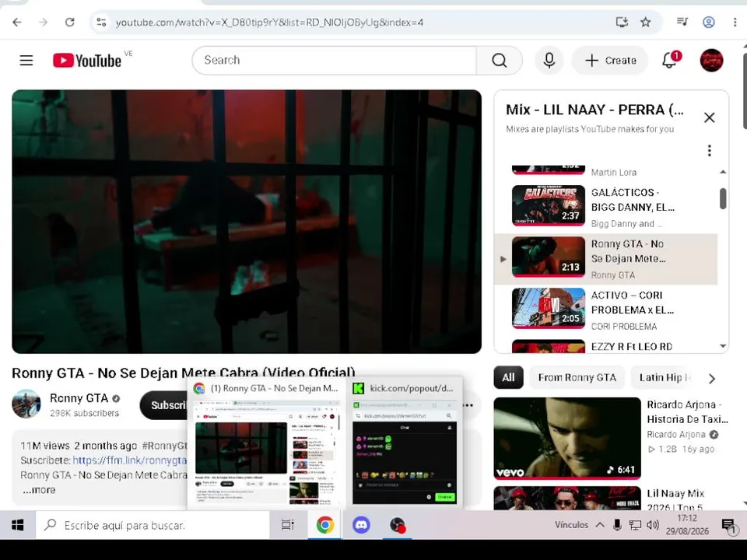Open Discord from the taskbar
Viewport: 747px width, 560px height.
(361, 525)
